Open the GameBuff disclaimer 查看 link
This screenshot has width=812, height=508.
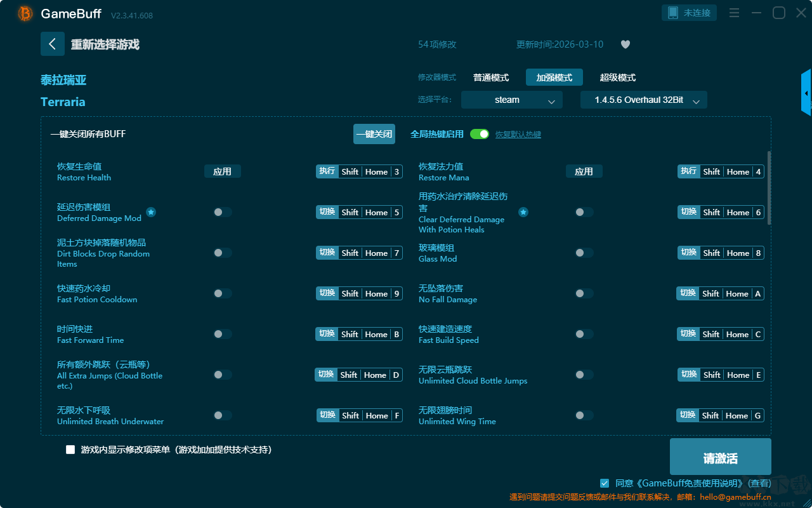coord(759,483)
